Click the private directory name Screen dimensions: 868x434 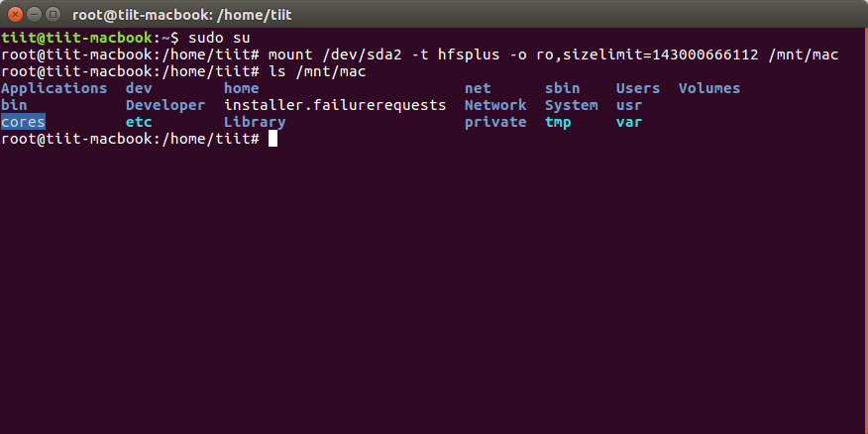[495, 123]
